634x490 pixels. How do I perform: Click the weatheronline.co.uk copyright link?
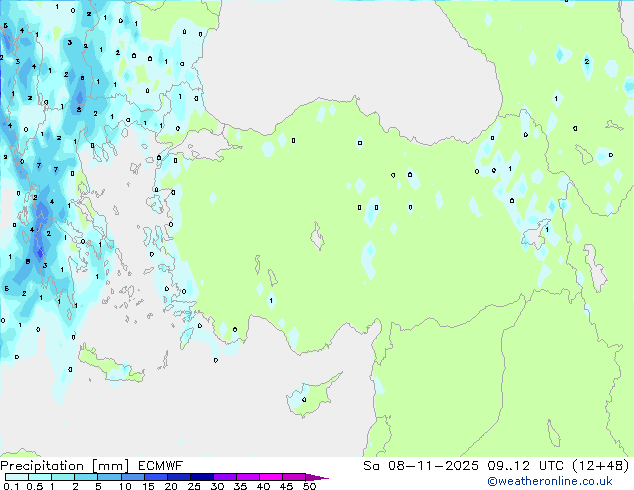tap(549, 481)
